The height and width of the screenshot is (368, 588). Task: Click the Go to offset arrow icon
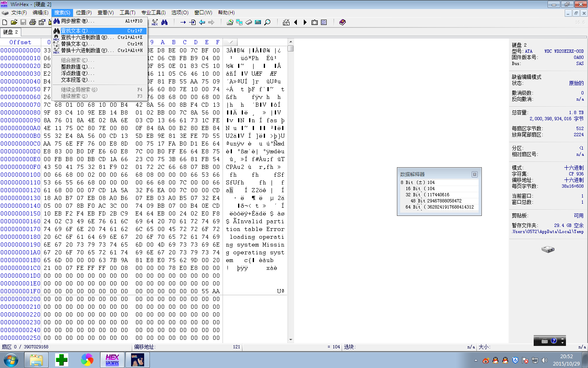(x=183, y=22)
